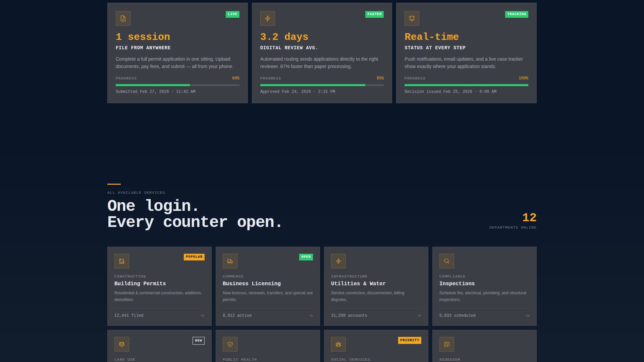Click the Social Services people icon
The width and height of the screenshot is (644, 362).
pyautogui.click(x=338, y=344)
